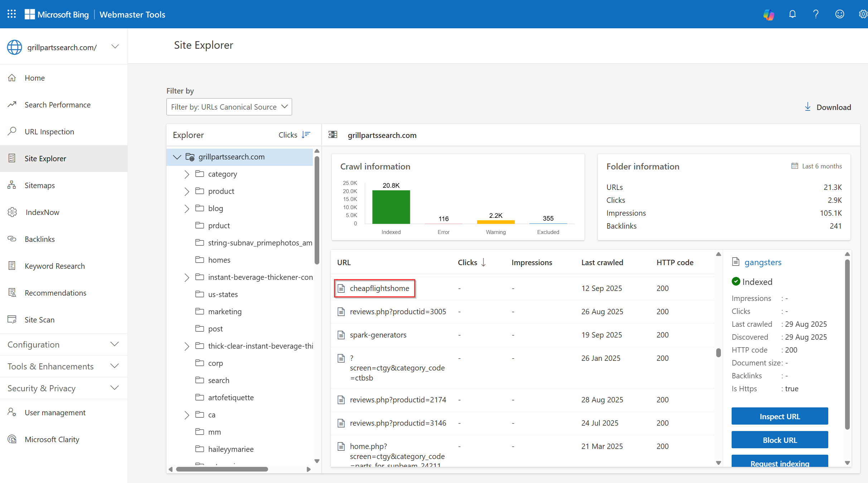Open the Filter by URLs Canonical Source dropdown
The width and height of the screenshot is (868, 483).
(229, 107)
